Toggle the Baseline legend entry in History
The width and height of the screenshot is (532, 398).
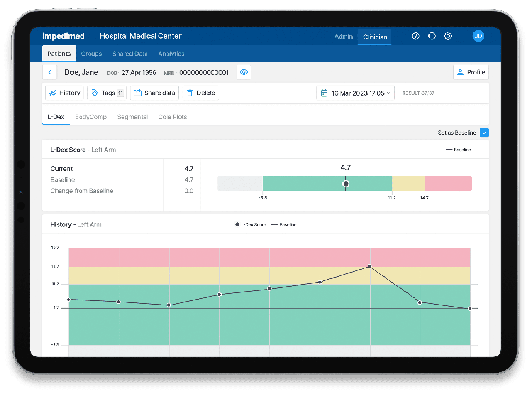pyautogui.click(x=284, y=224)
